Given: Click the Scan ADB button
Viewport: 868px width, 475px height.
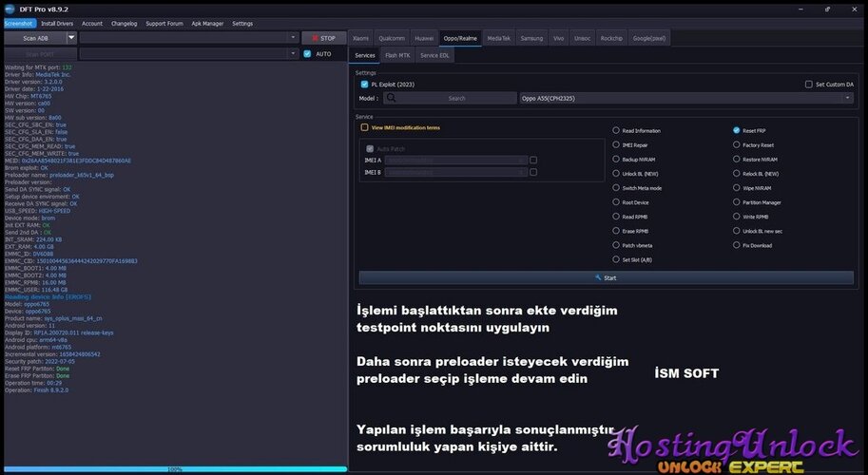Looking at the screenshot, I should point(35,38).
